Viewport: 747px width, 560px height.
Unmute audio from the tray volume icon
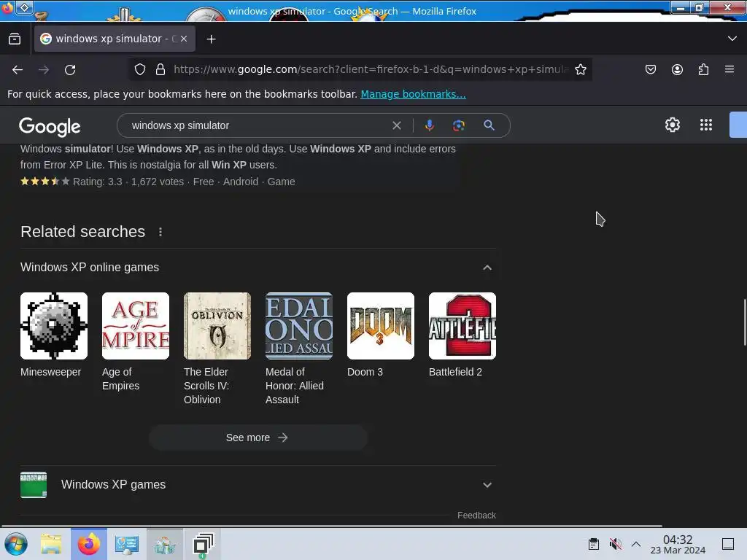(616, 544)
